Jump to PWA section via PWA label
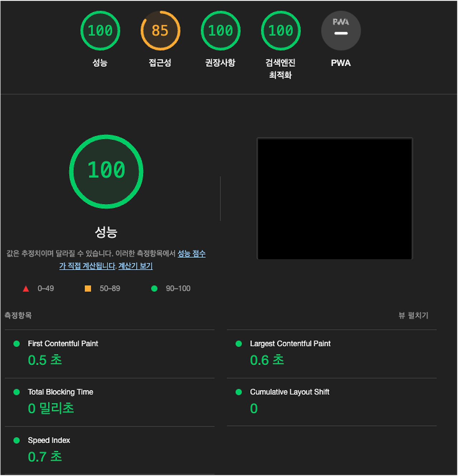Viewport: 458px width, 476px height. (x=341, y=63)
